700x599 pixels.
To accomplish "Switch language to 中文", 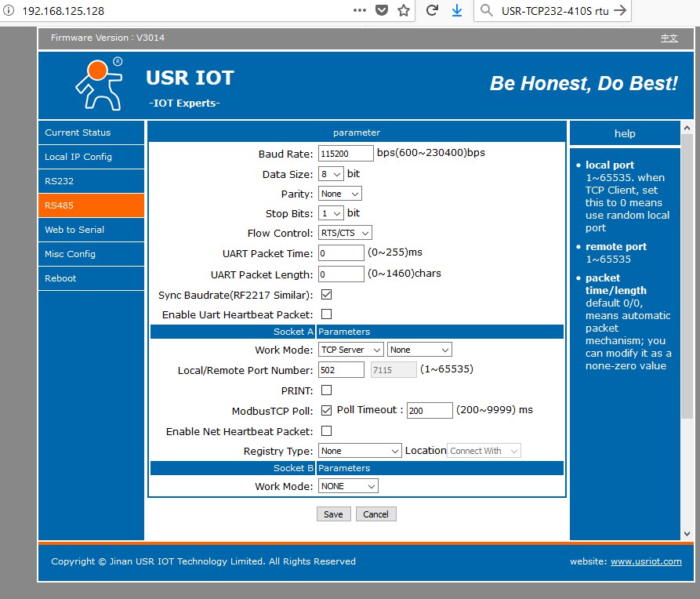I will (x=669, y=37).
